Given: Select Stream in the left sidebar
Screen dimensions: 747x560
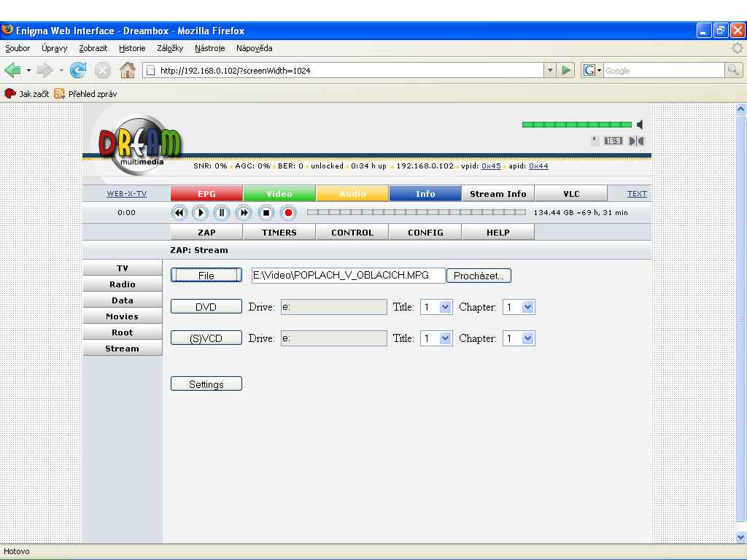Looking at the screenshot, I should click(x=123, y=349).
